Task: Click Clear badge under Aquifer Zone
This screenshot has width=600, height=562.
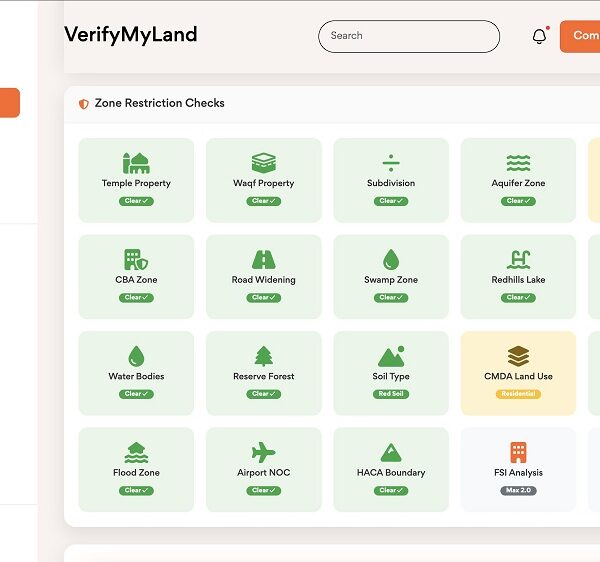Action: coord(518,201)
